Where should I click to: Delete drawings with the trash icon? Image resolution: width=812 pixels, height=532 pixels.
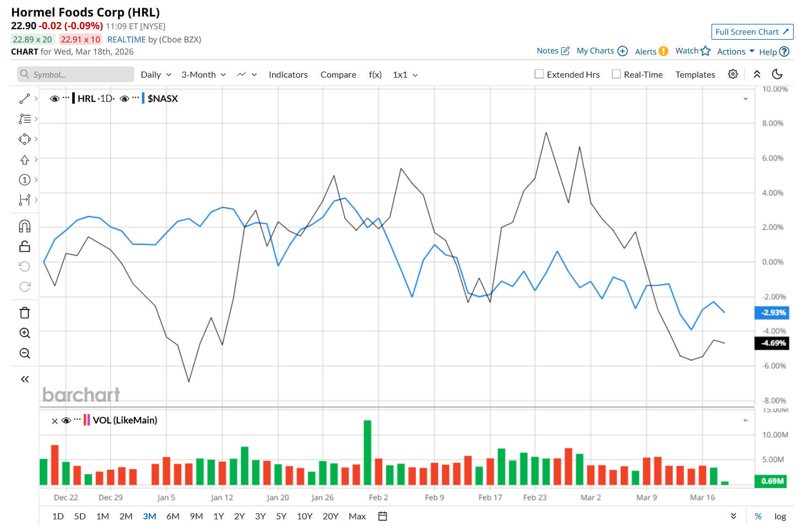(x=25, y=313)
